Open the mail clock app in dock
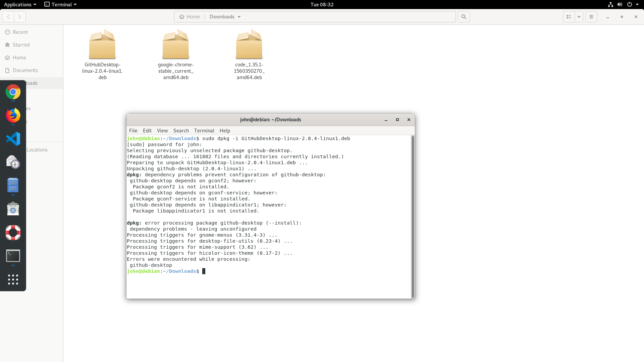The width and height of the screenshot is (644, 362). pos(13,162)
